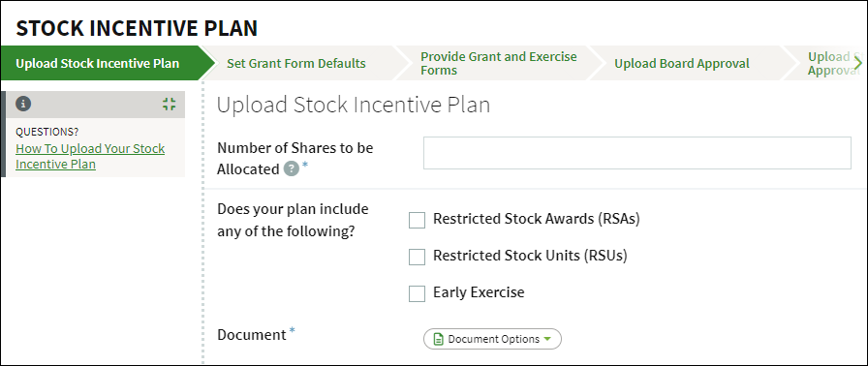The height and width of the screenshot is (366, 868).
Task: Click the info icon in the help panel
Action: (x=23, y=104)
